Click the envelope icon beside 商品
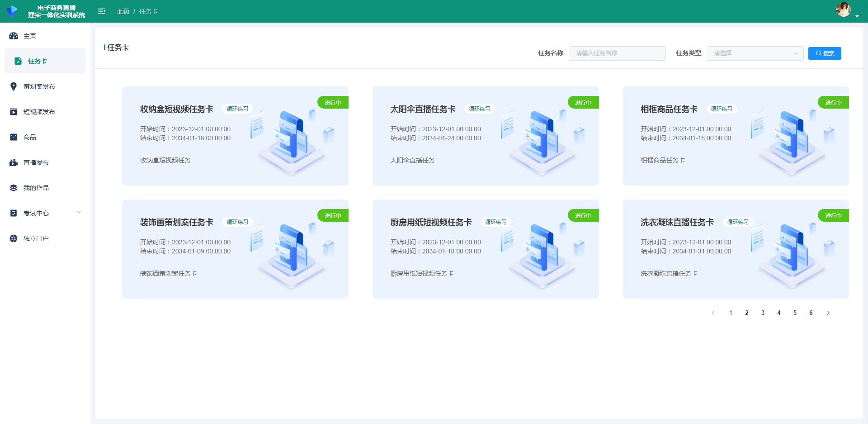The image size is (868, 424). pyautogui.click(x=14, y=137)
